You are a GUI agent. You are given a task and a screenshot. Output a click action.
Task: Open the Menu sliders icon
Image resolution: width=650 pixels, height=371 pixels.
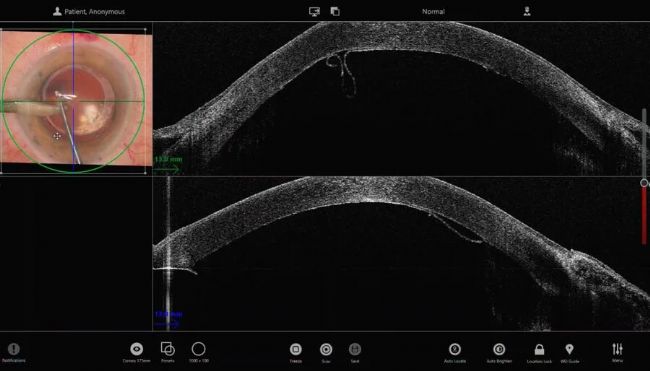[617, 349]
